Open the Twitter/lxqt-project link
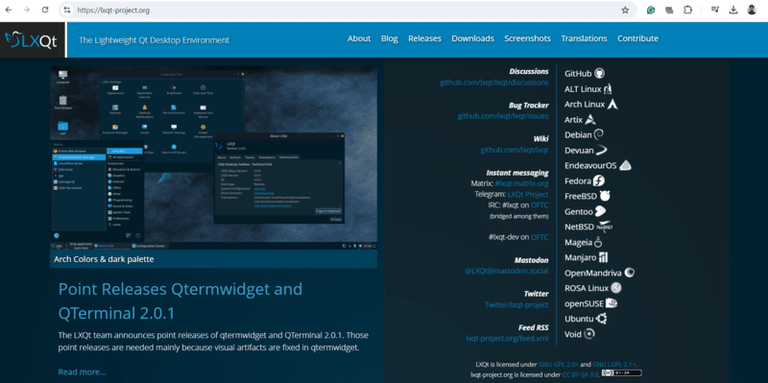This screenshot has height=383, width=768. (517, 305)
